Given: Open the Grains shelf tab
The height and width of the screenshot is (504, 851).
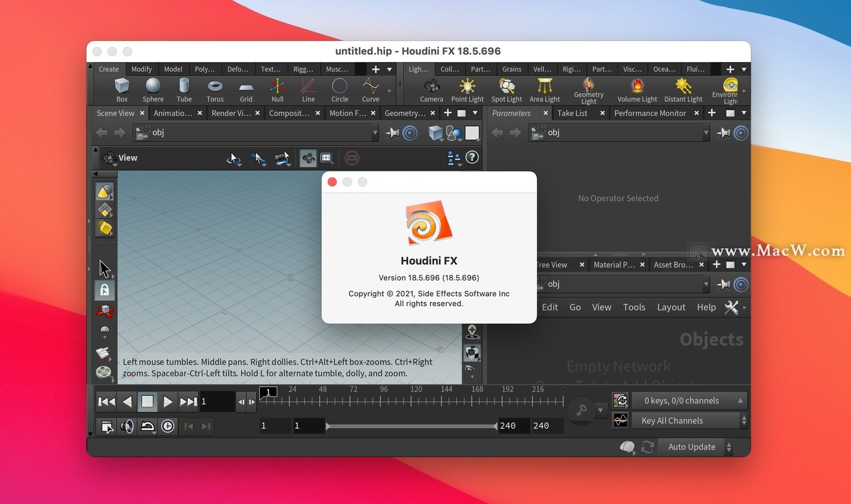Looking at the screenshot, I should pyautogui.click(x=512, y=69).
